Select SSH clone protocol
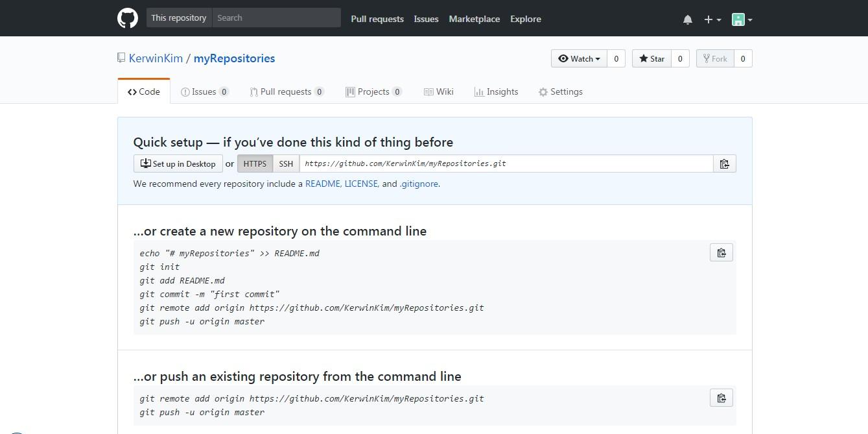 [286, 163]
